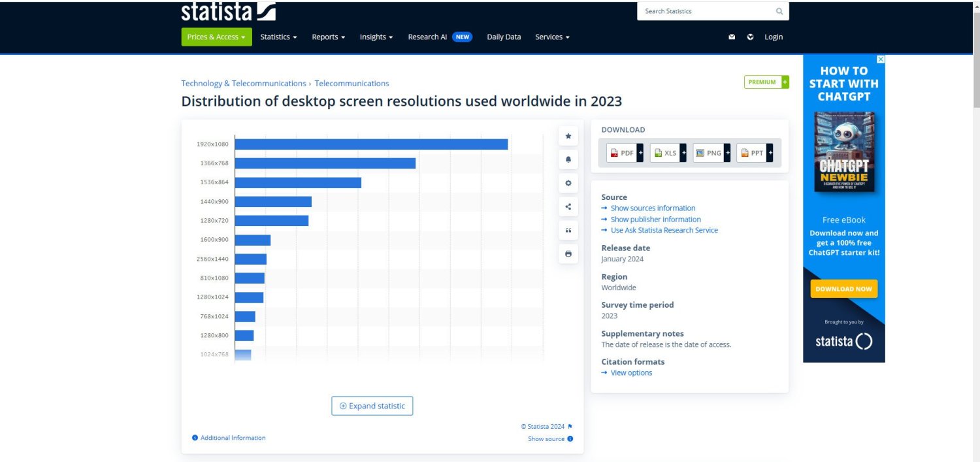
Task: Click the print icon beside chart
Action: point(568,254)
